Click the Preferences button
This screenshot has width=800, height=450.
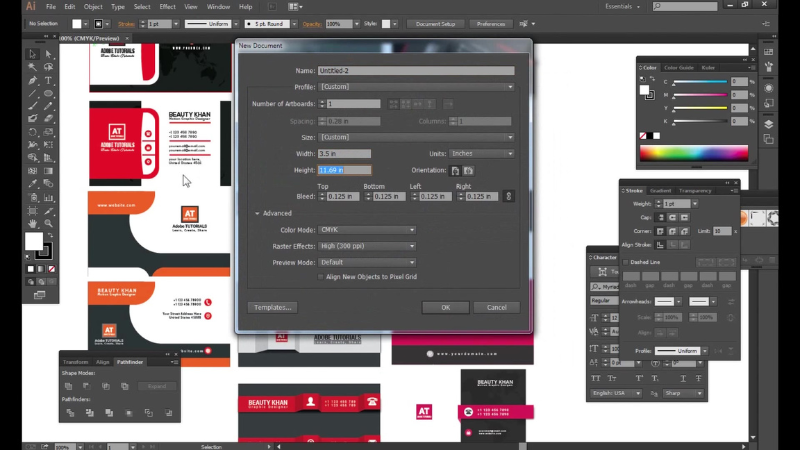(491, 24)
